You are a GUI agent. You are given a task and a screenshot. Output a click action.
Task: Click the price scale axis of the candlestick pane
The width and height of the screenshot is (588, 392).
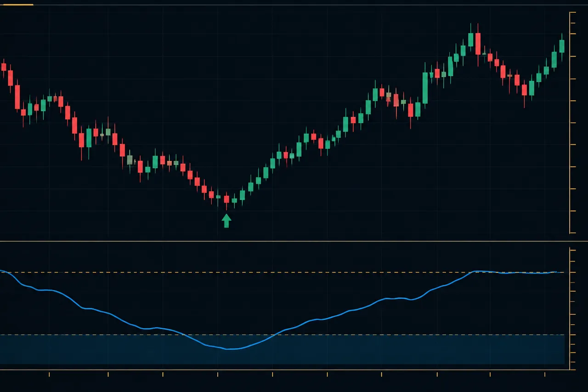click(572, 123)
